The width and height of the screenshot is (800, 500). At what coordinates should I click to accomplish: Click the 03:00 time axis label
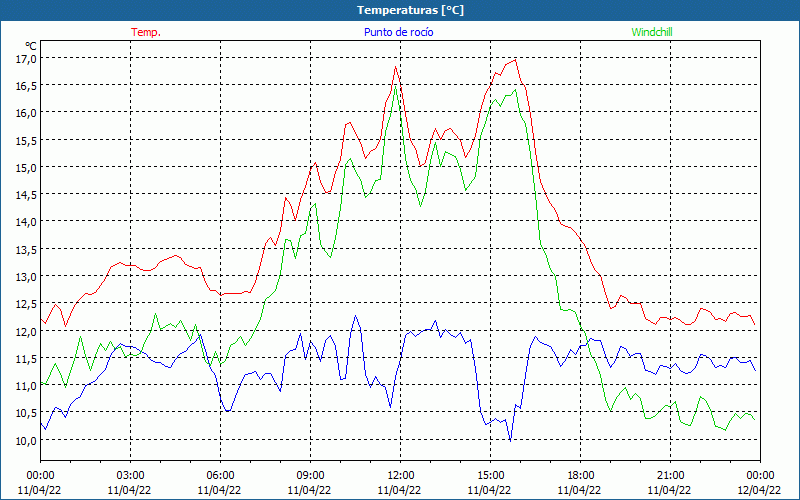(130, 476)
